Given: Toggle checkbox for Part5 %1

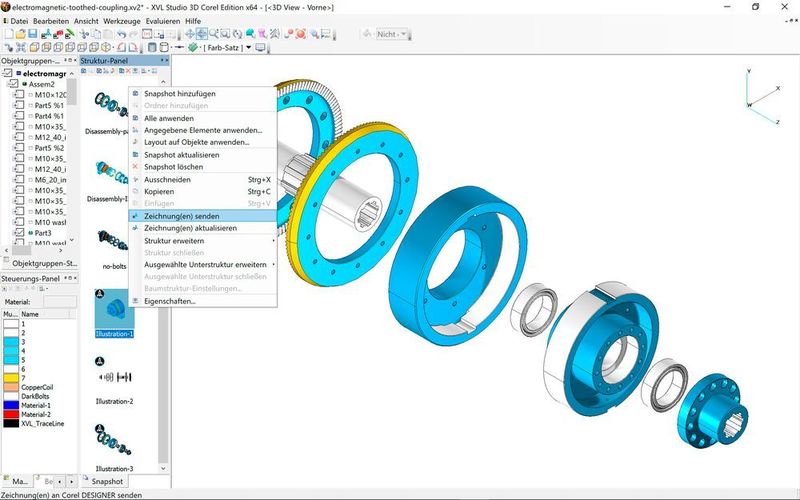Looking at the screenshot, I should click(19, 105).
